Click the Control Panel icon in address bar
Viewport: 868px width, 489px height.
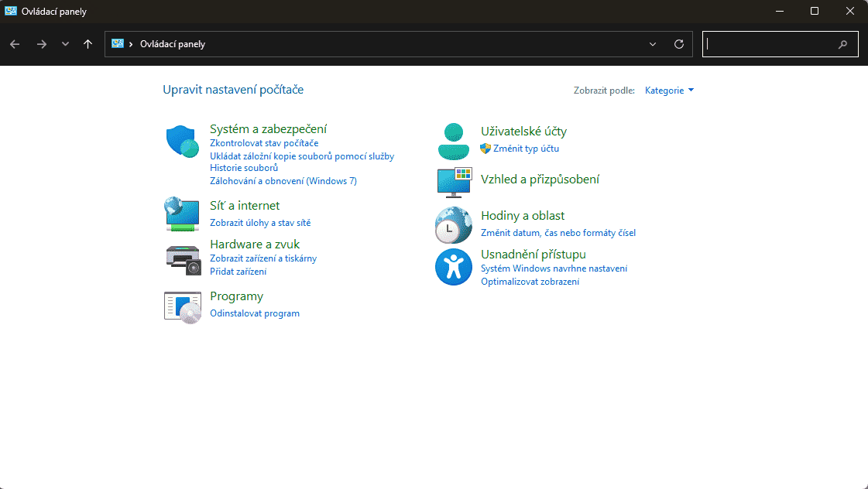pos(118,44)
